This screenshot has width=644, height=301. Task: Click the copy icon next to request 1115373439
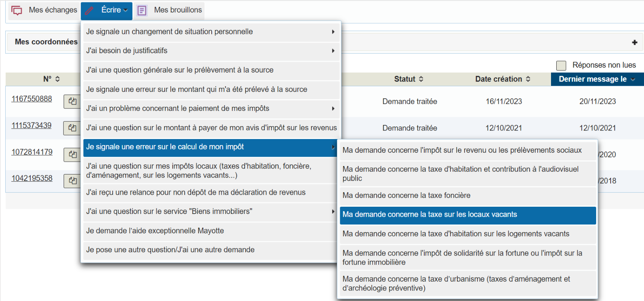pos(72,128)
